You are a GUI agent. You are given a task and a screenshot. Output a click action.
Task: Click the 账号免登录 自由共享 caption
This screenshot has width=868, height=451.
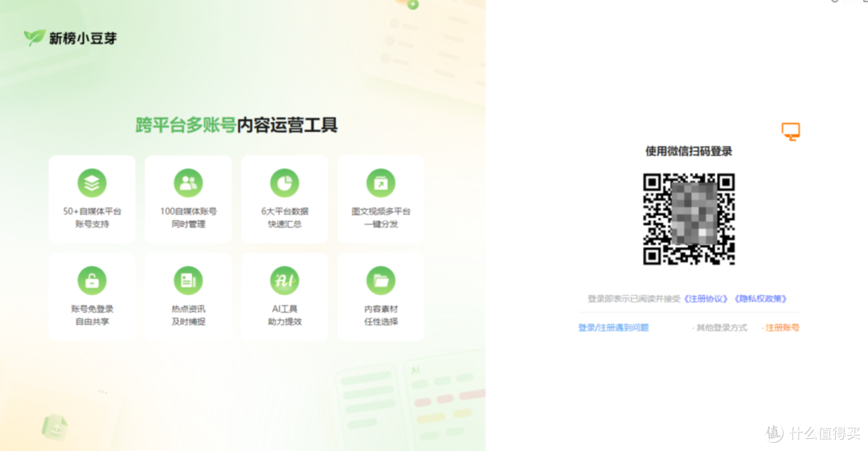92,315
